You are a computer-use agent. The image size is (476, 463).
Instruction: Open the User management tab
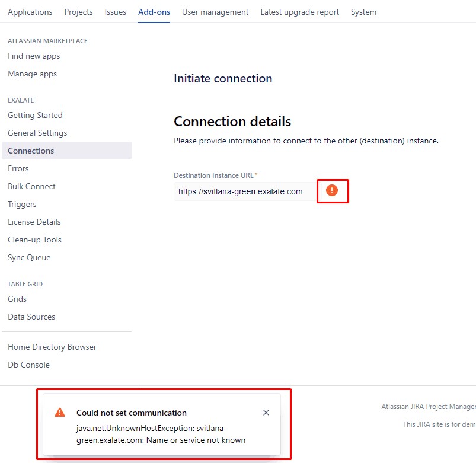pyautogui.click(x=215, y=12)
